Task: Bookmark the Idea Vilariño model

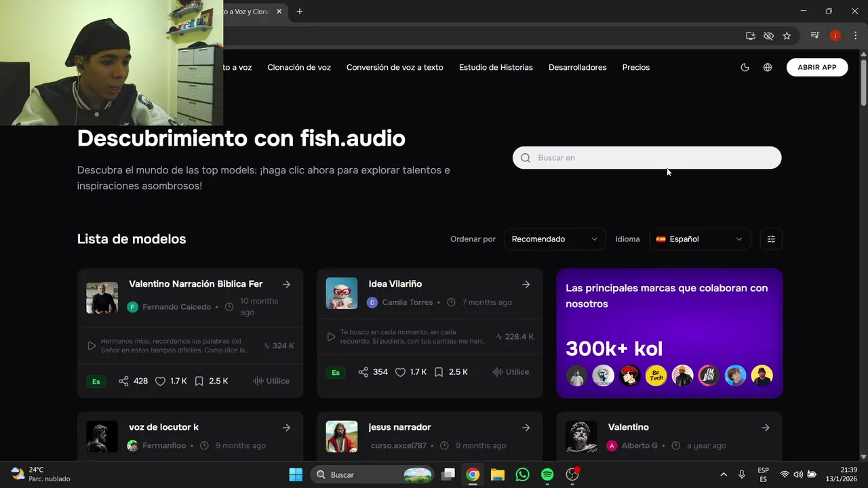Action: 439,372
